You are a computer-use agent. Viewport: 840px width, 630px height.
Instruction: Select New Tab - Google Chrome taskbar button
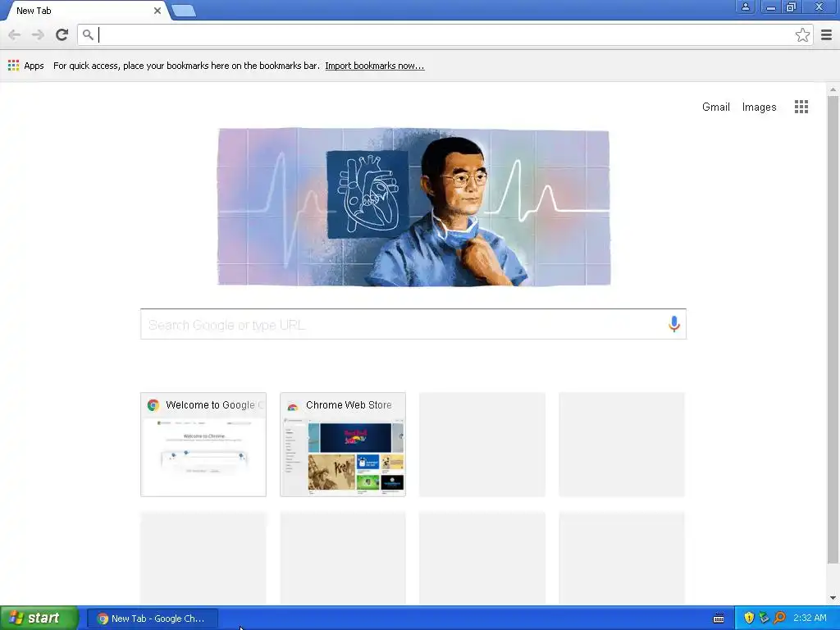tap(152, 619)
